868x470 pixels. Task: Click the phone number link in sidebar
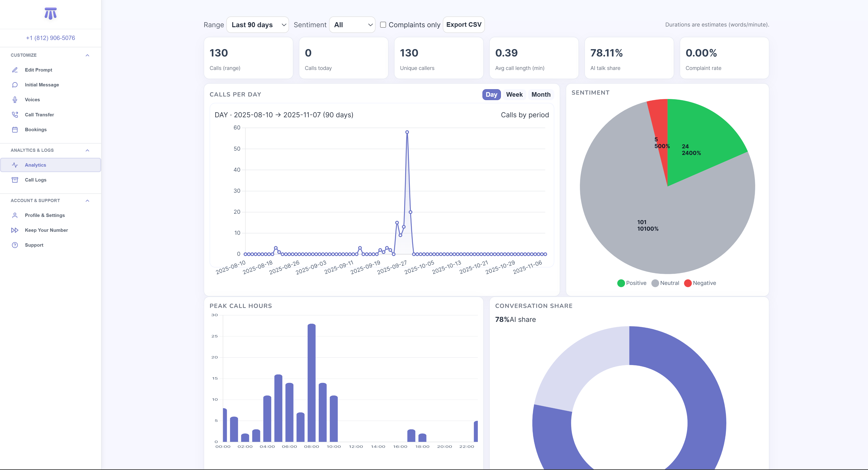pos(51,38)
